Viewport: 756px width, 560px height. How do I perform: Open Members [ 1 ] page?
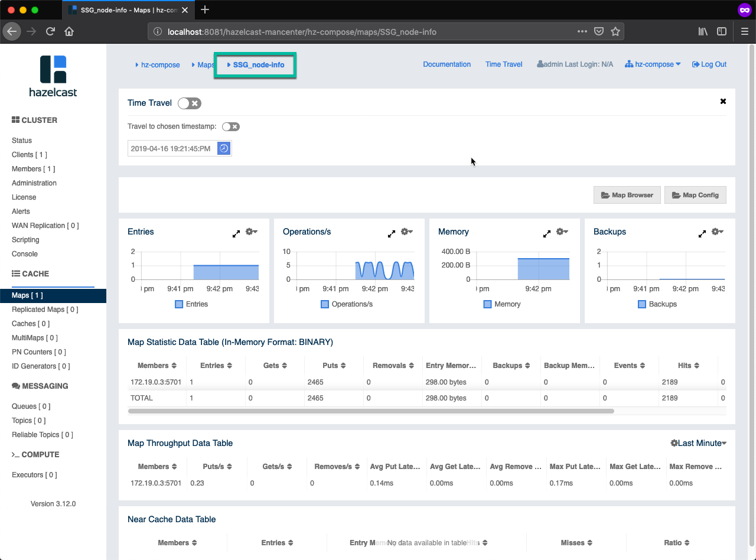[x=33, y=169]
